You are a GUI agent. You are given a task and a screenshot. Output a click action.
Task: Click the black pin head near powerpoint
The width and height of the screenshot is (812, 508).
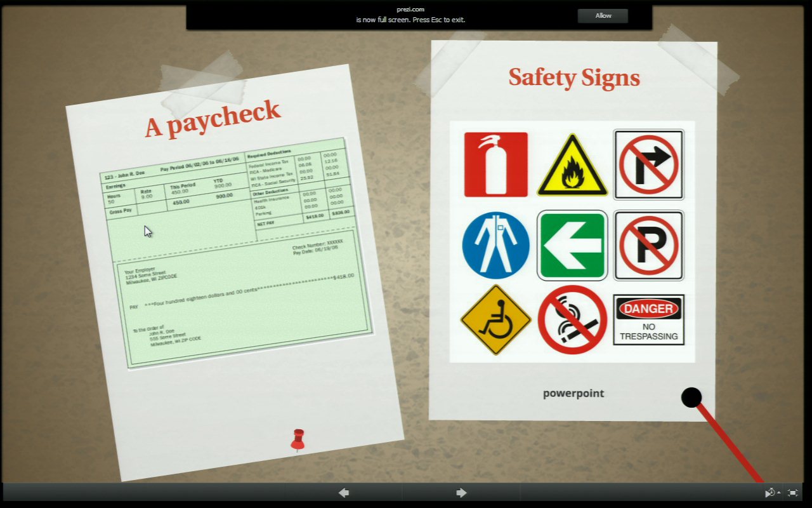(x=691, y=398)
